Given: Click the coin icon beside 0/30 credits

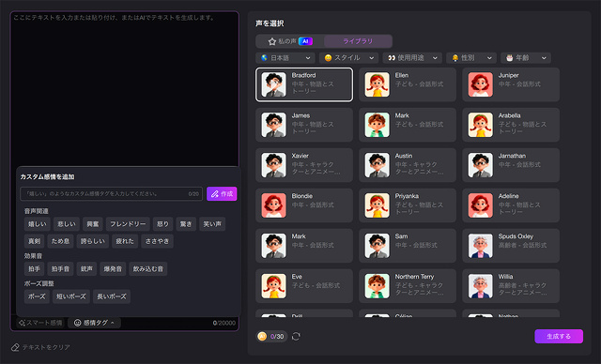Looking at the screenshot, I should (263, 337).
